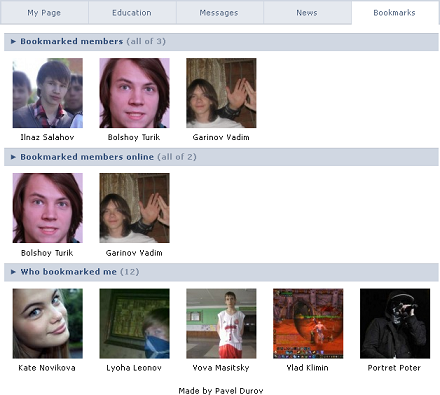
Task: Click the "(12)" count text
Action: coord(130,272)
